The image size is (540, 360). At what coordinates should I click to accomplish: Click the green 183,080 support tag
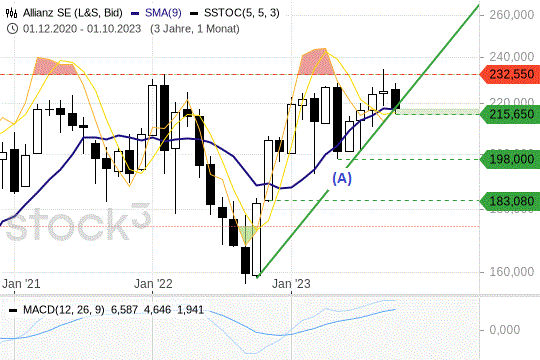click(x=509, y=201)
